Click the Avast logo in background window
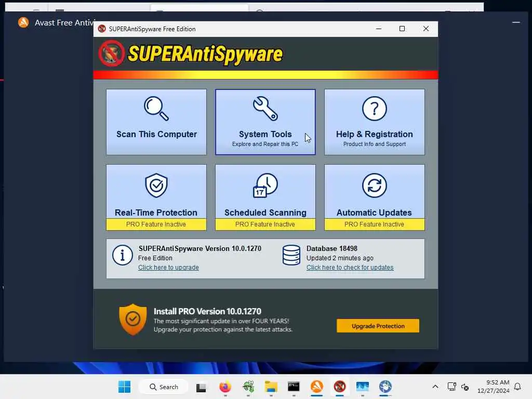Screen dimensions: 532x399 click(23, 22)
